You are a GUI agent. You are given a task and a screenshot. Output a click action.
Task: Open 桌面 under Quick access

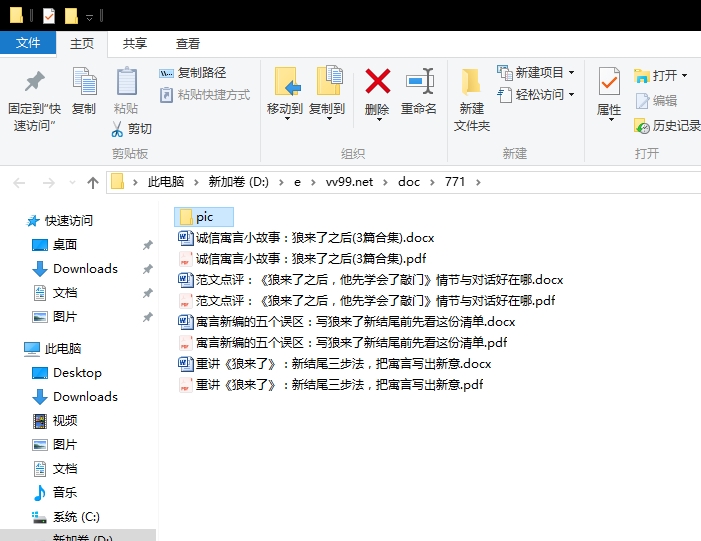coord(55,245)
